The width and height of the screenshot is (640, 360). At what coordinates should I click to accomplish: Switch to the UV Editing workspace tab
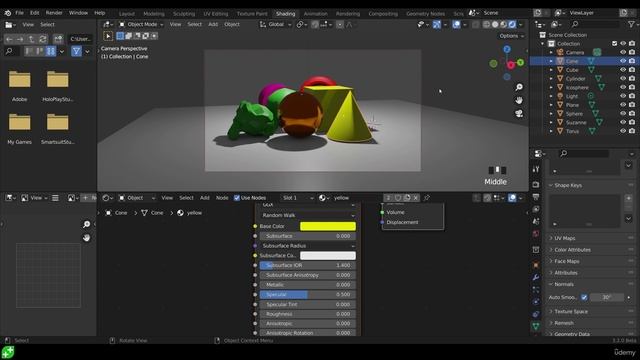tap(216, 13)
